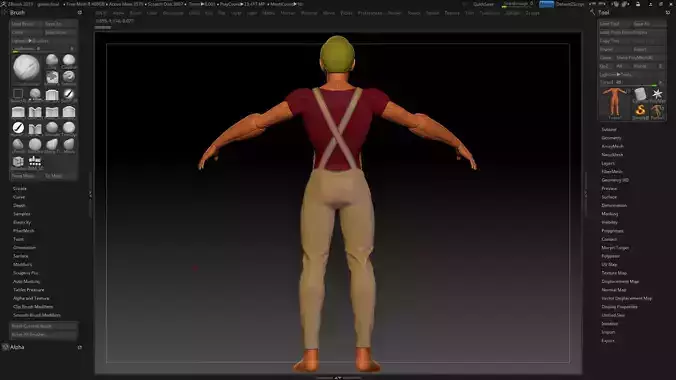
Task: Choose the empty square selection brush icon
Action: coord(18,94)
